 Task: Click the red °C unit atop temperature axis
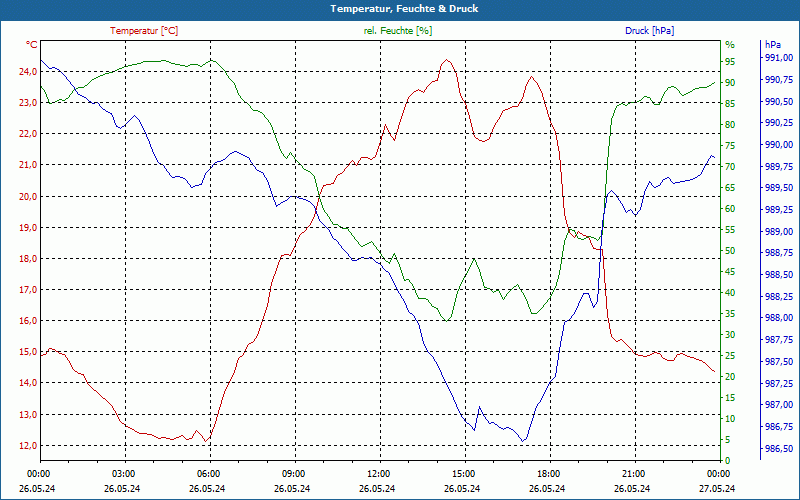pos(32,45)
